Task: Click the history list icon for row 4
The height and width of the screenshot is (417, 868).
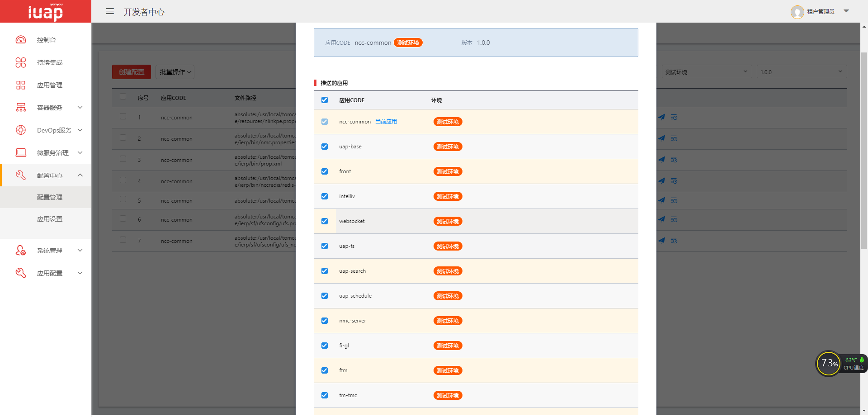Action: tap(674, 181)
